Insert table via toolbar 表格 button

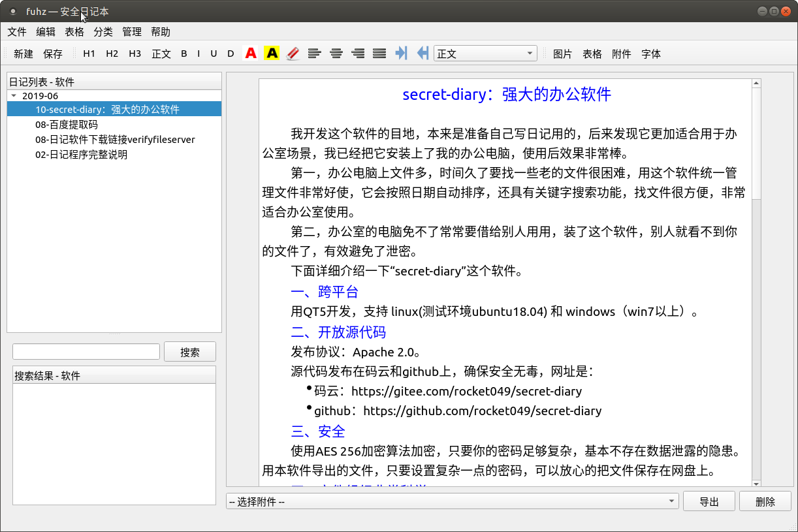(592, 54)
